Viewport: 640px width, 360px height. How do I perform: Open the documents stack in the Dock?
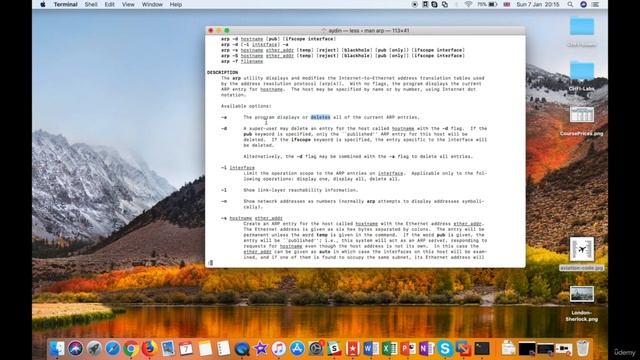[x=508, y=349]
